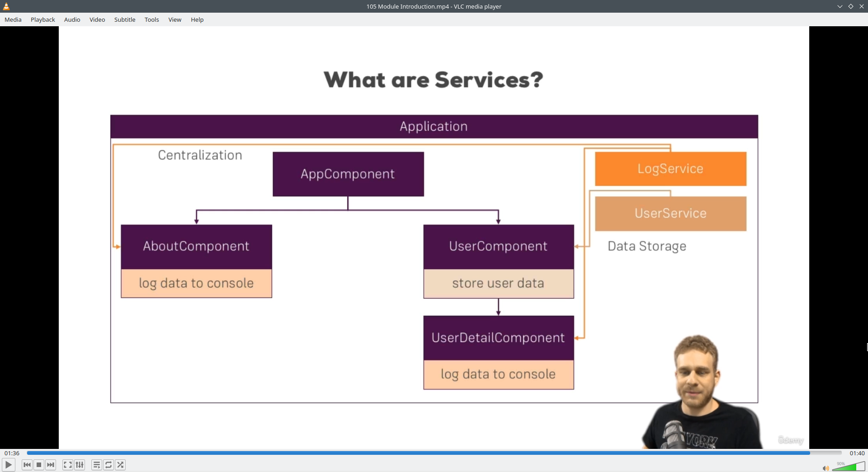Open the Subtitle menu
This screenshot has height=472, width=868.
point(125,19)
